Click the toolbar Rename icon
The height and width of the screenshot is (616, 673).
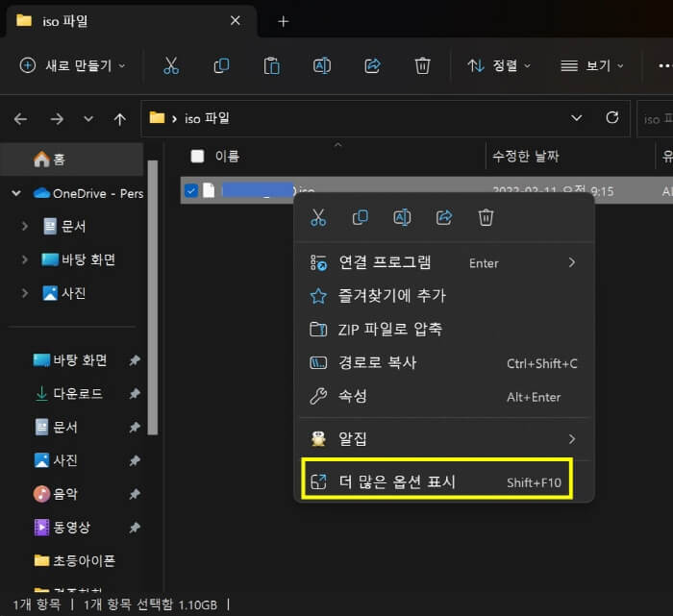click(322, 65)
